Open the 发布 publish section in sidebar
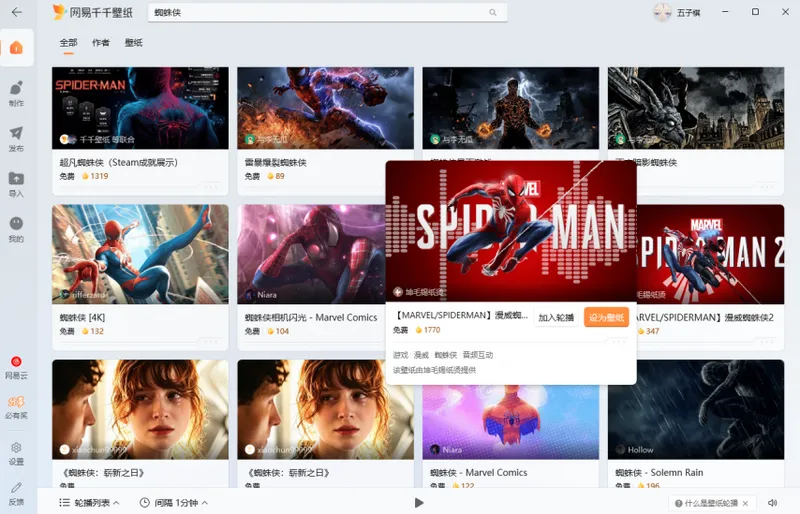 tap(16, 139)
